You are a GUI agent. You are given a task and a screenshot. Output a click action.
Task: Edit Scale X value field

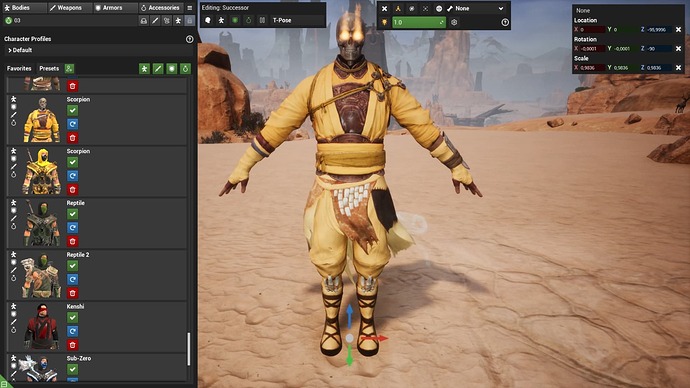tap(592, 68)
